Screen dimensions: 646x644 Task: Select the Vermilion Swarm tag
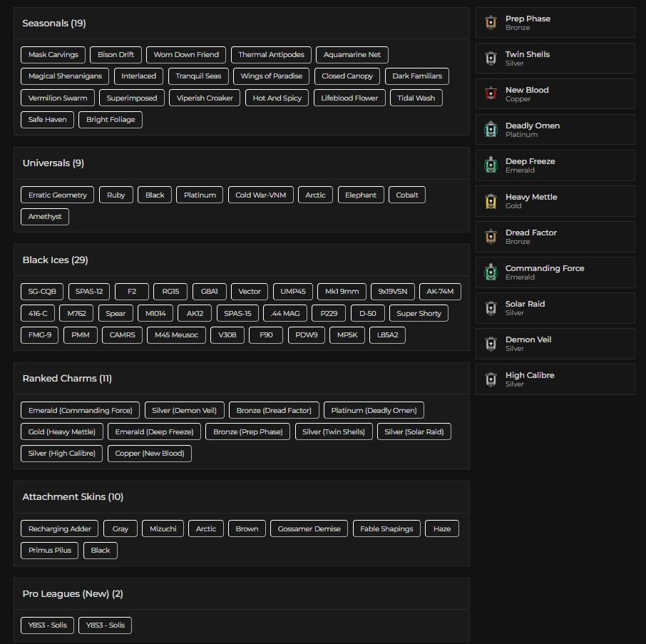pyautogui.click(x=58, y=98)
